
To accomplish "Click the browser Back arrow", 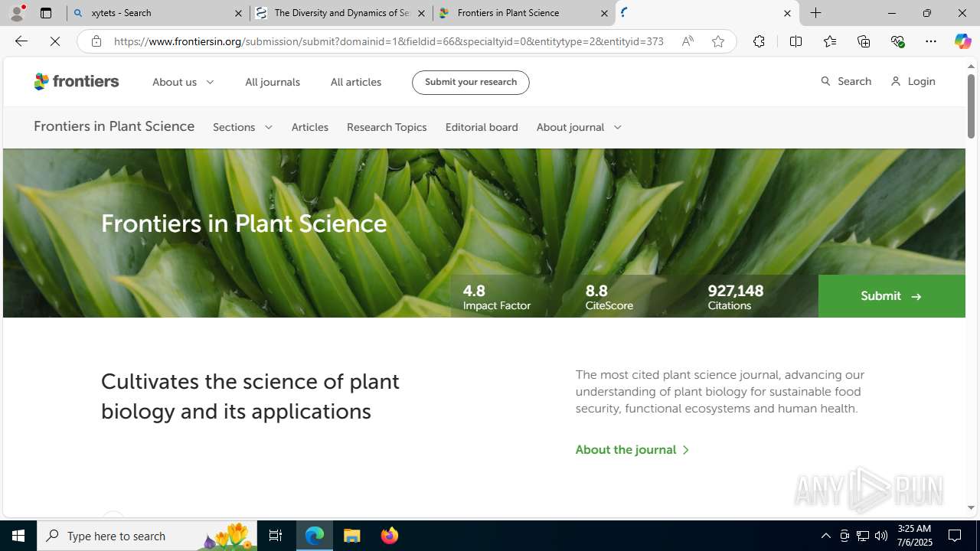I will (x=21, y=41).
